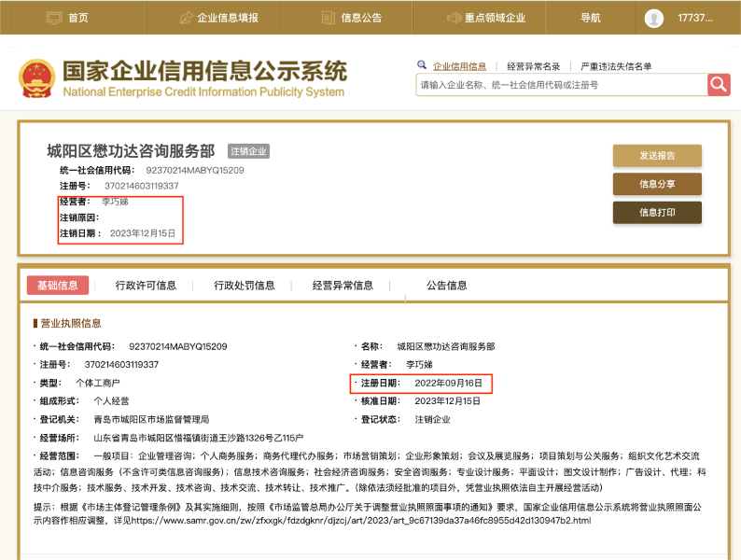Click the business address 山东省青岛市城阳区惜福镇街道王沙路1326号乙115户
Viewport: 741px width, 560px height.
[x=199, y=438]
